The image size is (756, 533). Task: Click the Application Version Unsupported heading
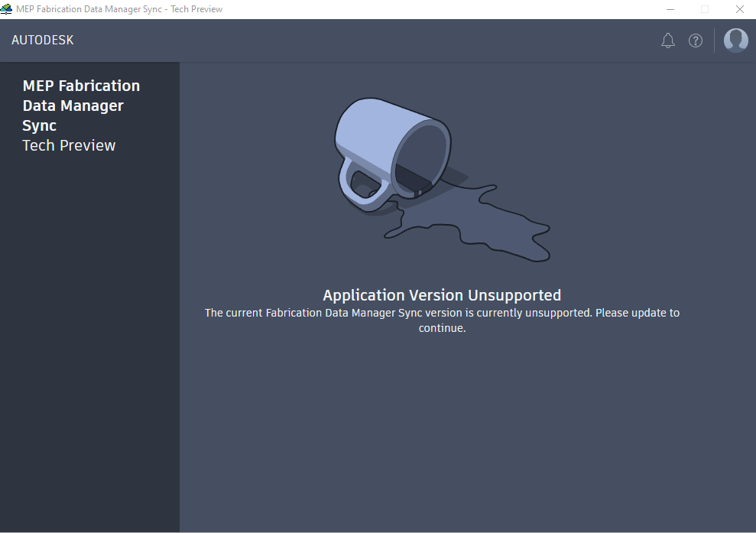pyautogui.click(x=442, y=294)
